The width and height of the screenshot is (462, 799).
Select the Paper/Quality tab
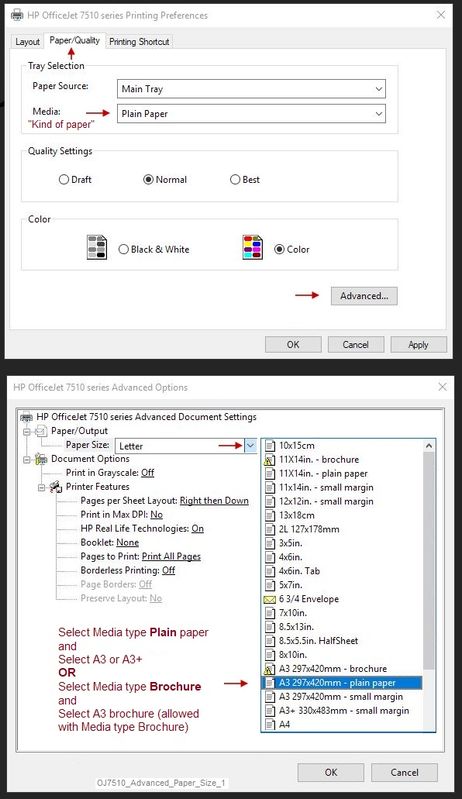74,40
